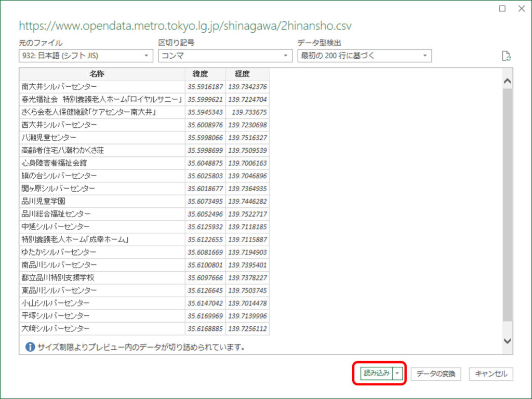Screen dimensions: 532x399
Task: Click longitude cell 139.7006163
Action: [247, 163]
